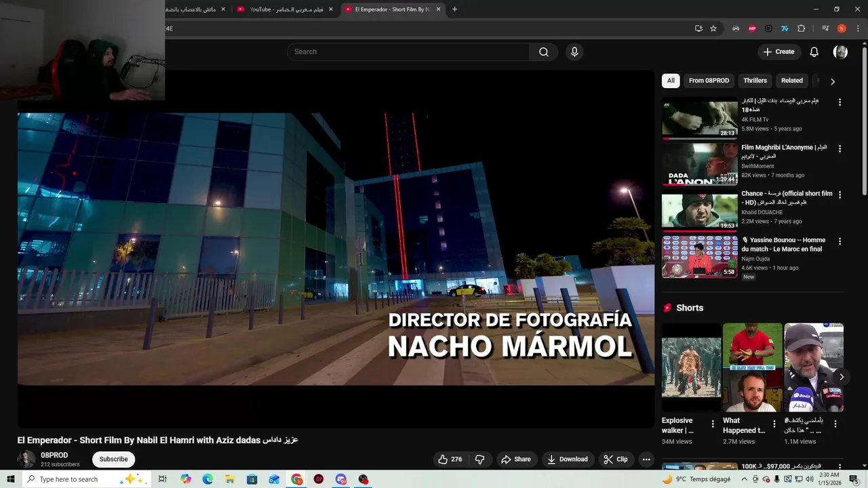The image size is (868, 488).
Task: Open the Chance short film thumbnail
Action: tap(699, 210)
